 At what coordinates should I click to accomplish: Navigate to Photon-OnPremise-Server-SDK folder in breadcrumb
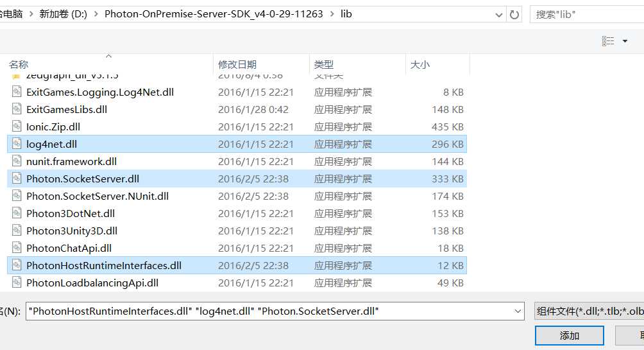click(214, 14)
